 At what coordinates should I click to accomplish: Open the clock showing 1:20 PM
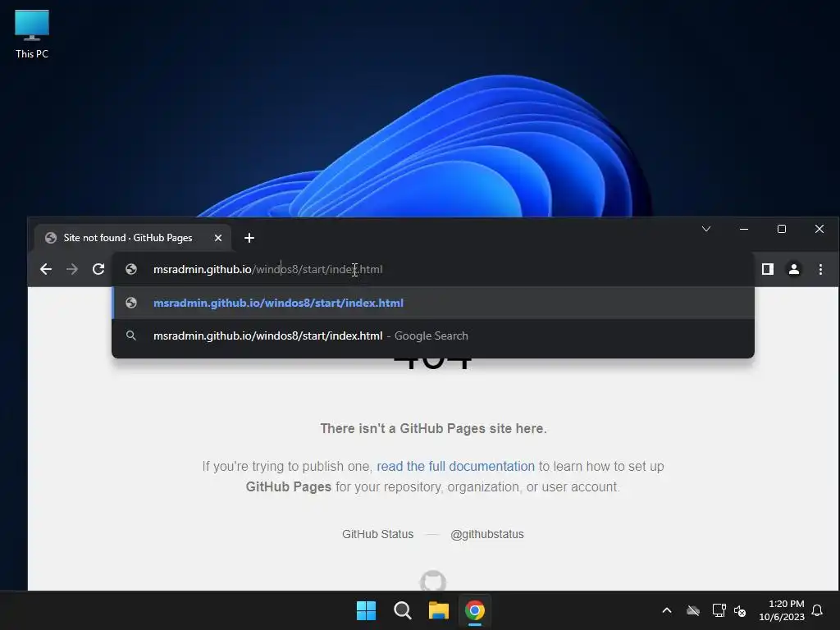click(x=782, y=610)
